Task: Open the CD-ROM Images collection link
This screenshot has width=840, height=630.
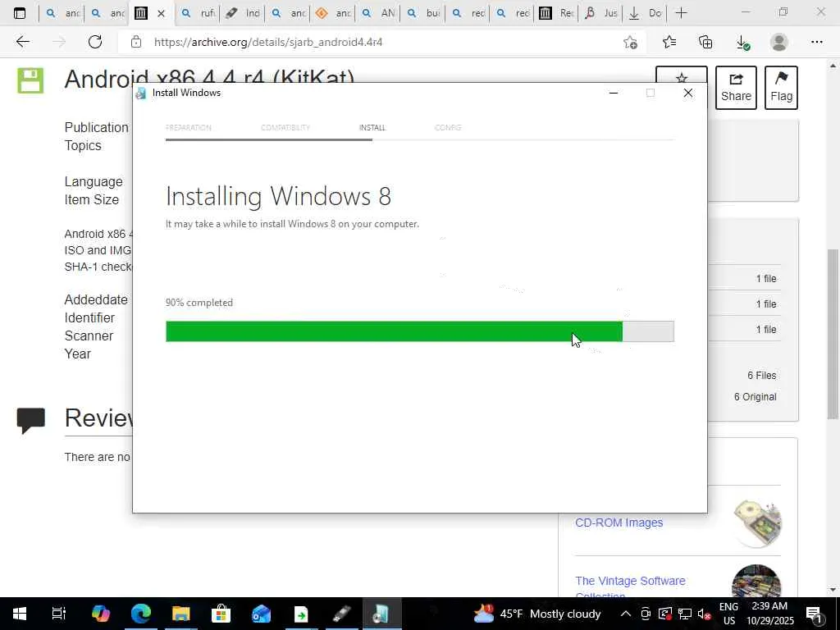Action: [x=619, y=523]
